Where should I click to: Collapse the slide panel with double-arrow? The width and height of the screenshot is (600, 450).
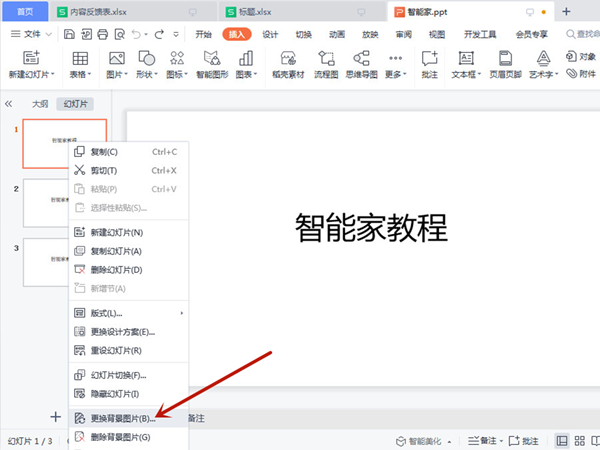9,103
